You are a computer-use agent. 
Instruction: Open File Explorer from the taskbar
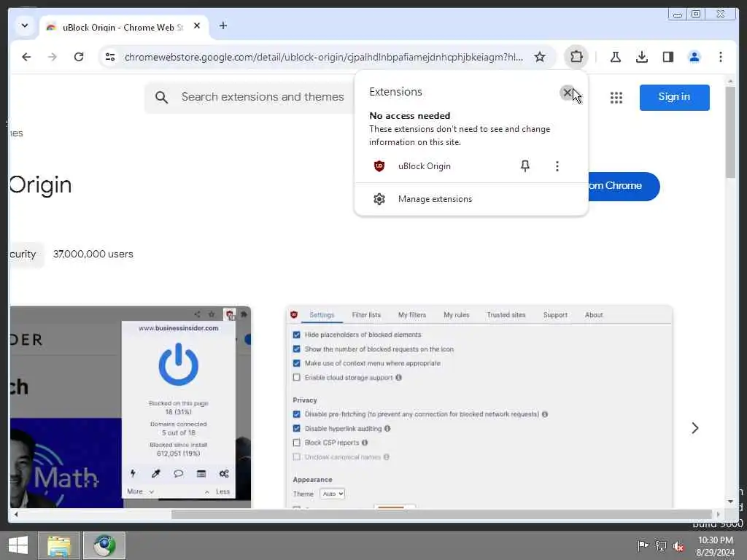(x=59, y=545)
